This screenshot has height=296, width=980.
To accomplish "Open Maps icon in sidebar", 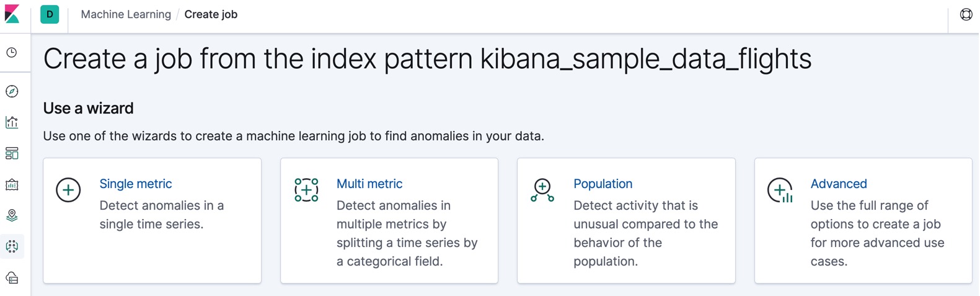I will click(12, 215).
